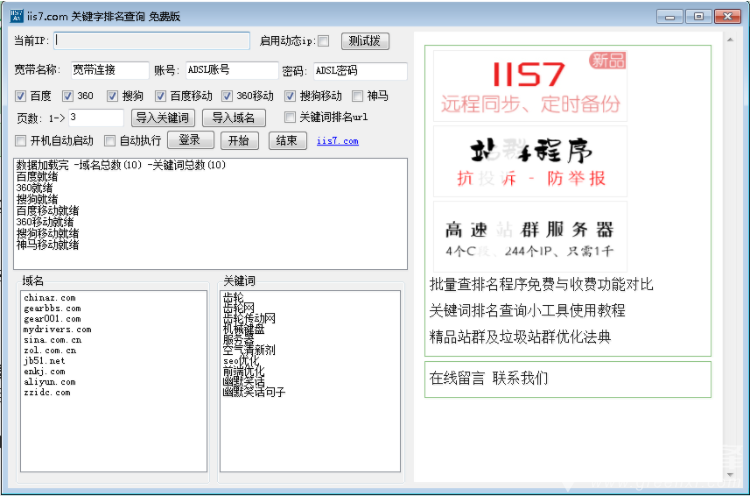
Task: Click the 当前IP input field
Action: (x=152, y=41)
